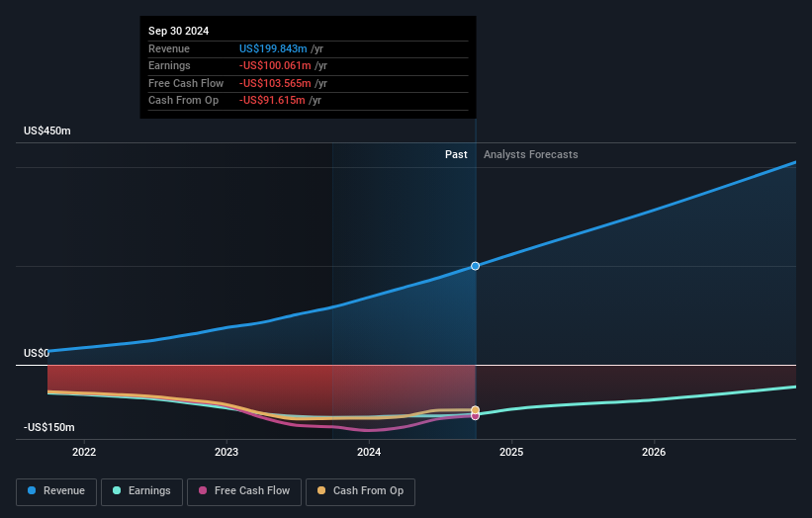The width and height of the screenshot is (812, 518).
Task: Click earnings value -US$100.061m in tooltip
Action: coord(275,65)
